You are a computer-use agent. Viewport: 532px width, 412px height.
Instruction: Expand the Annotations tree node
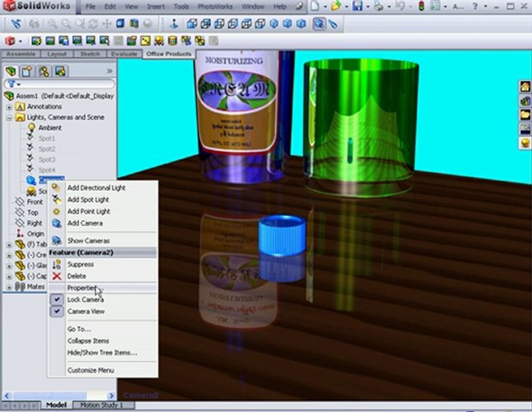click(x=9, y=107)
